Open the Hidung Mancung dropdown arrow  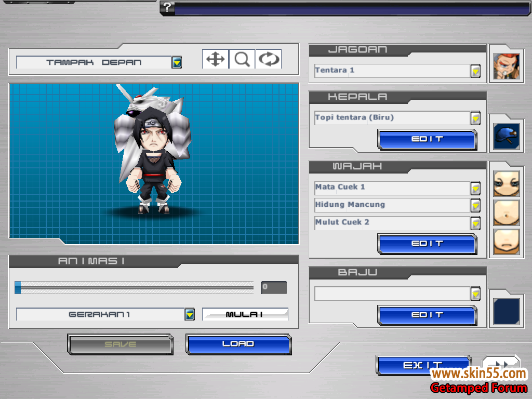coord(475,206)
